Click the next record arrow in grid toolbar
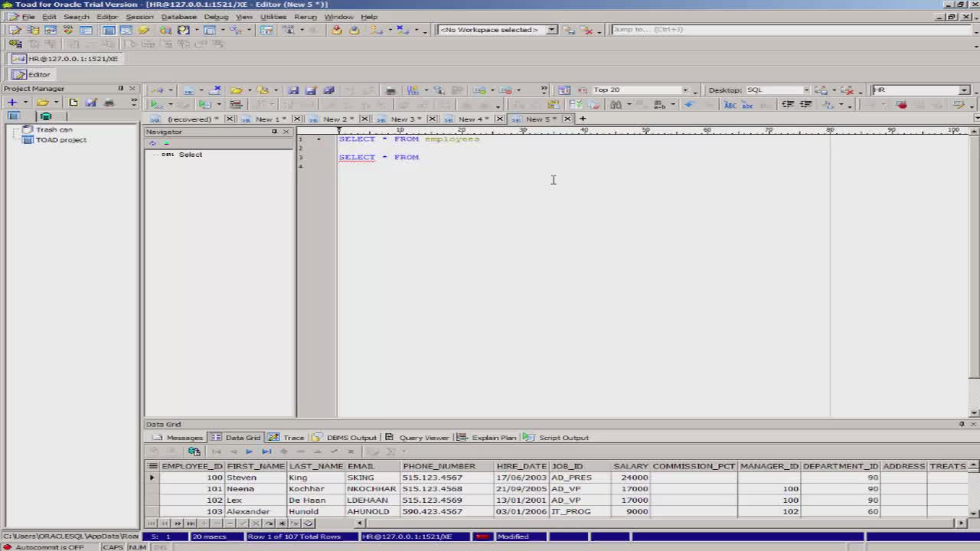This screenshot has width=980, height=551. (x=249, y=452)
